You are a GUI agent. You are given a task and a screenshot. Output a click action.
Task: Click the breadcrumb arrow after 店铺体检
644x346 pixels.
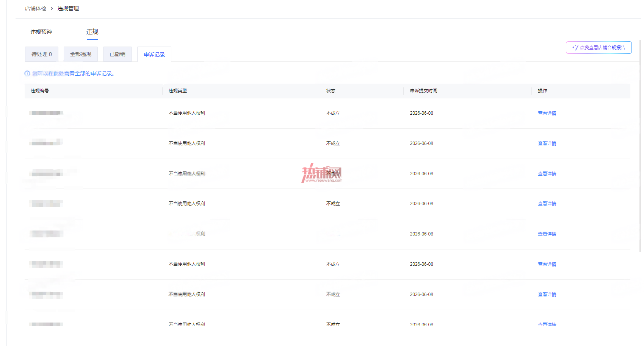52,8
